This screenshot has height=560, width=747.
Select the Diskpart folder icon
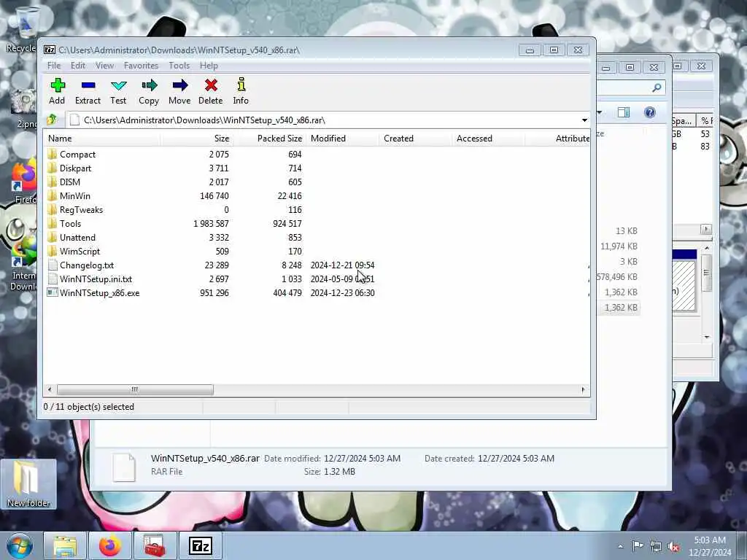(x=53, y=168)
